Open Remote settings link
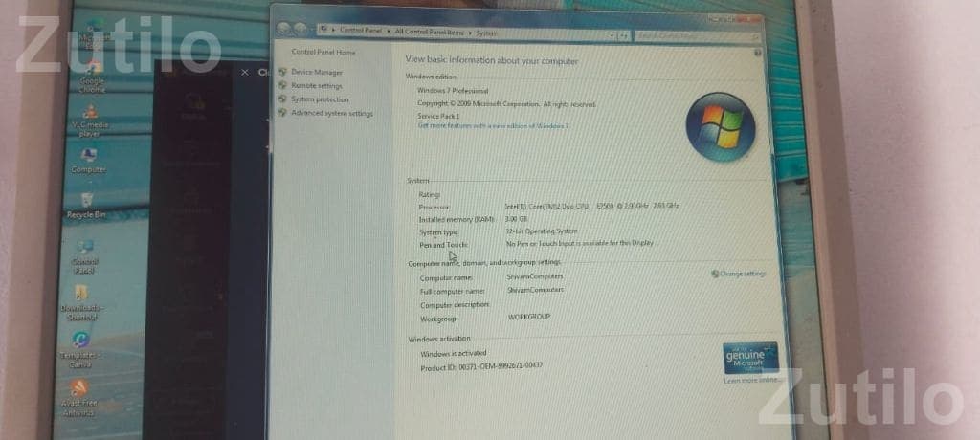The height and width of the screenshot is (440, 980). coord(317,86)
